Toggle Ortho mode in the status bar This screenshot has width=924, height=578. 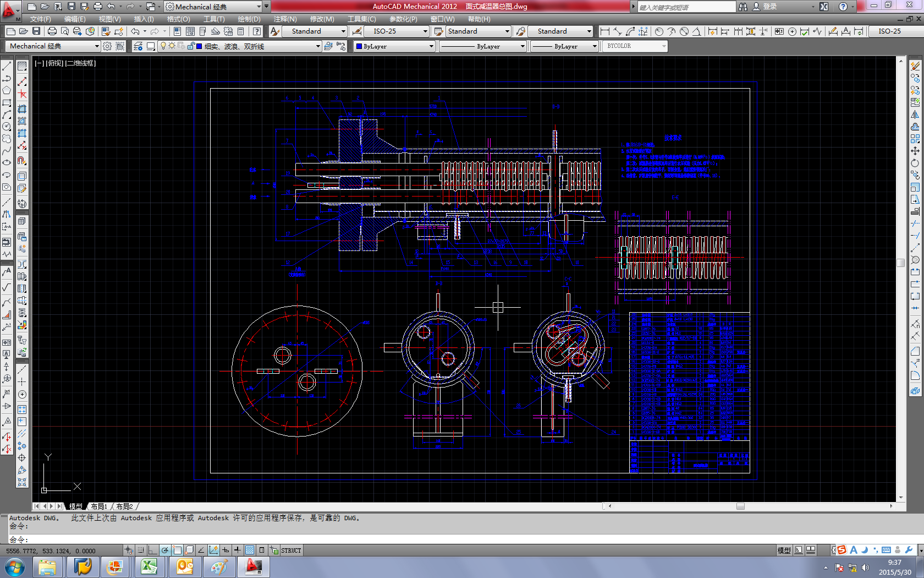point(153,550)
